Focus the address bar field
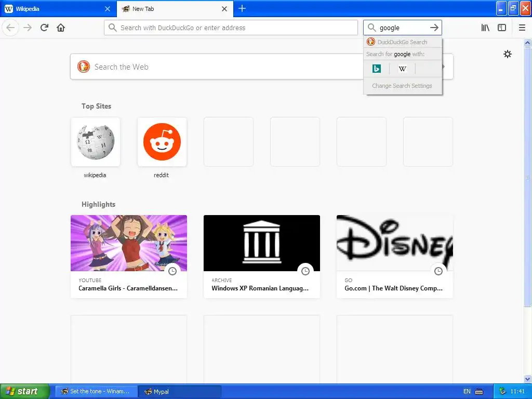This screenshot has width=532, height=399. pos(231,28)
